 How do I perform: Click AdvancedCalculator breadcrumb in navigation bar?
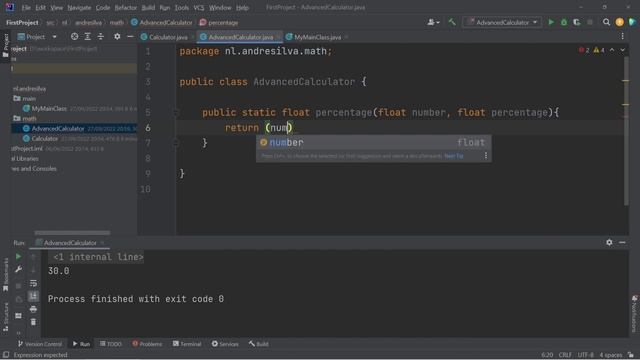click(x=162, y=22)
